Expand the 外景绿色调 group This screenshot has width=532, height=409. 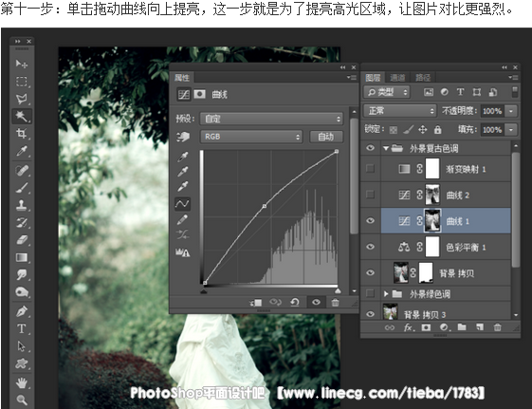pos(386,294)
